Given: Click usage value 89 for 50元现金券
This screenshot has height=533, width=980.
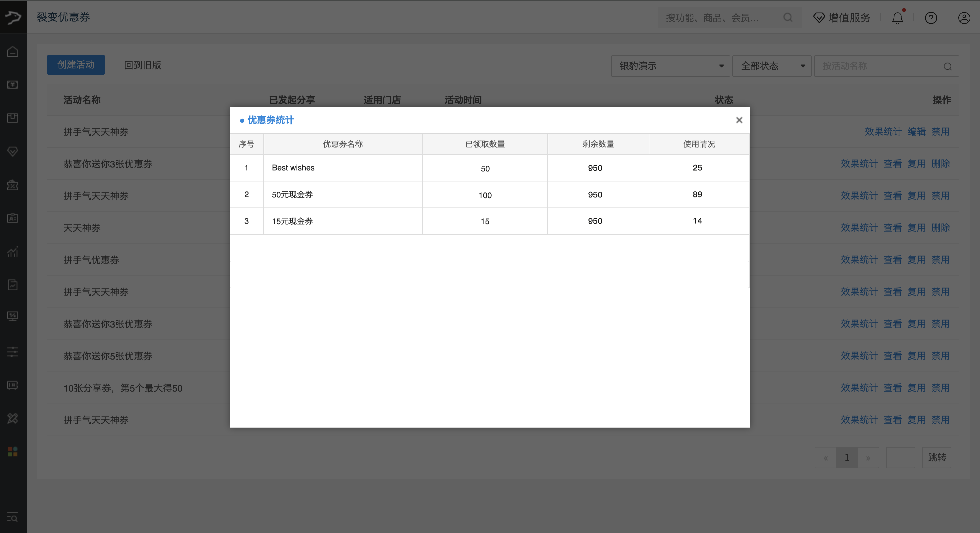Looking at the screenshot, I should point(697,194).
